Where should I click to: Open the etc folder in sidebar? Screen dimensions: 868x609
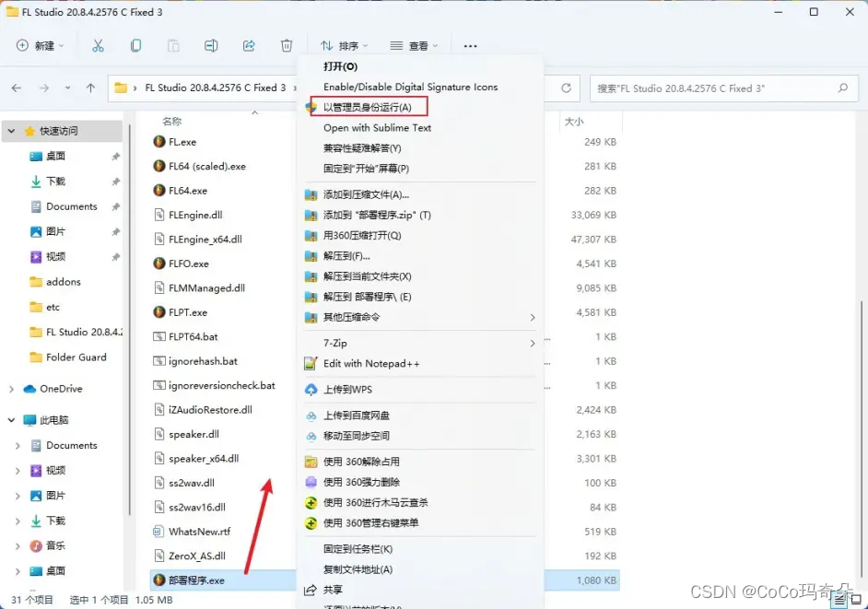(53, 307)
